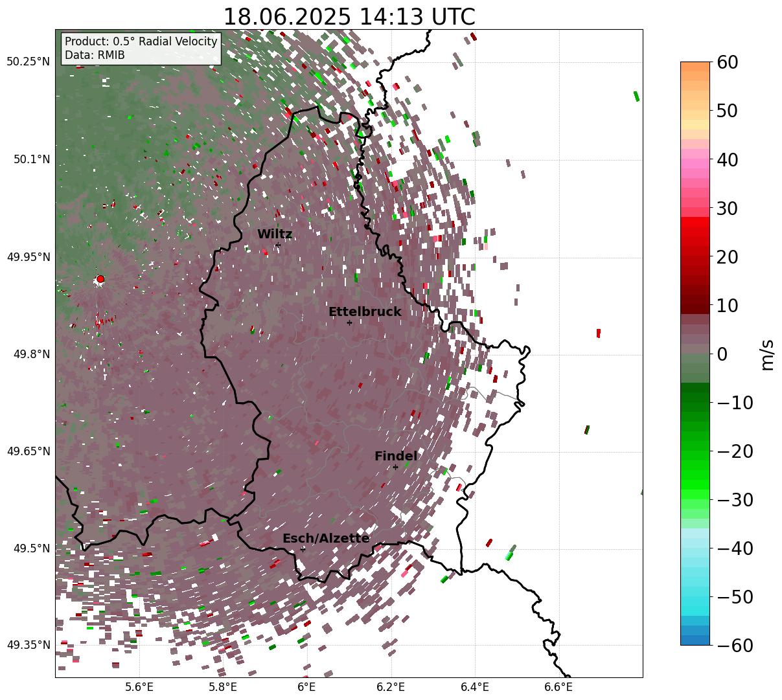Click the 6.6°E longitude label
This screenshot has width=782, height=700.
(559, 688)
